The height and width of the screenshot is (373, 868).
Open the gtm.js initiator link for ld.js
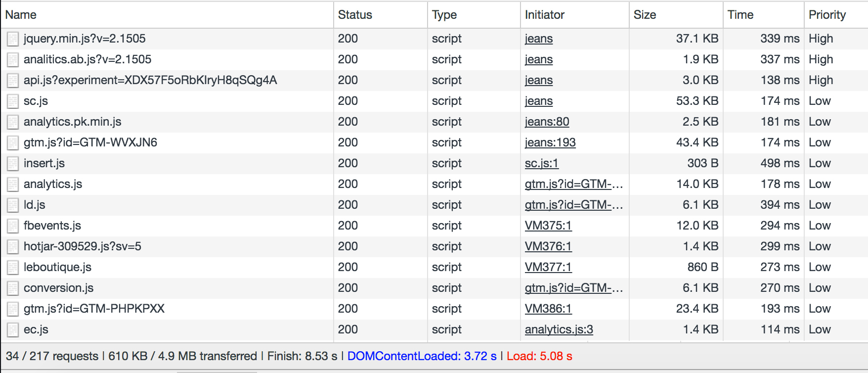coord(574,205)
